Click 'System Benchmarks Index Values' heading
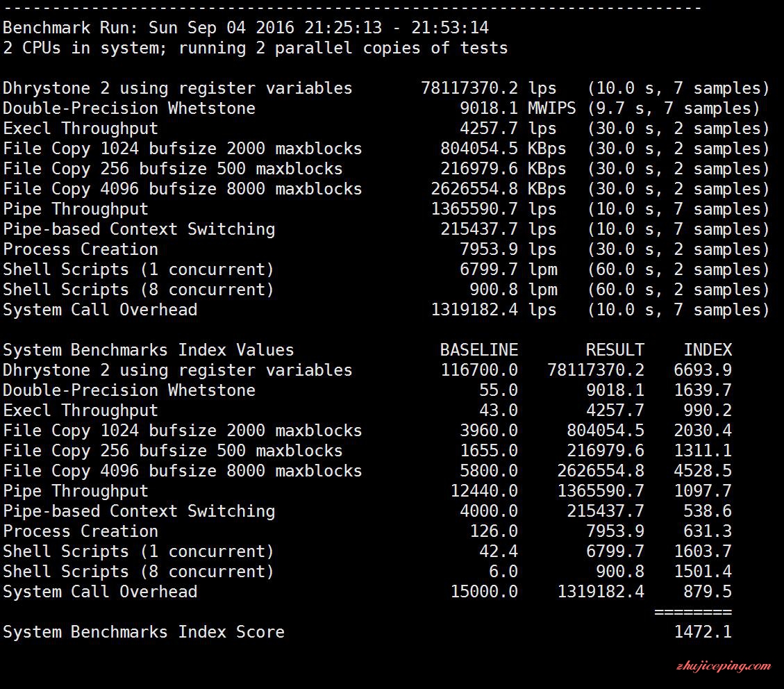 point(149,349)
